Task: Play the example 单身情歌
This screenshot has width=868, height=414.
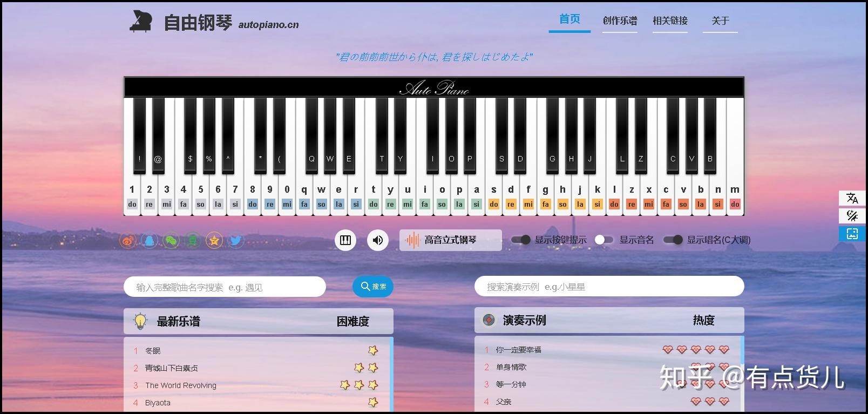Action: (x=511, y=367)
